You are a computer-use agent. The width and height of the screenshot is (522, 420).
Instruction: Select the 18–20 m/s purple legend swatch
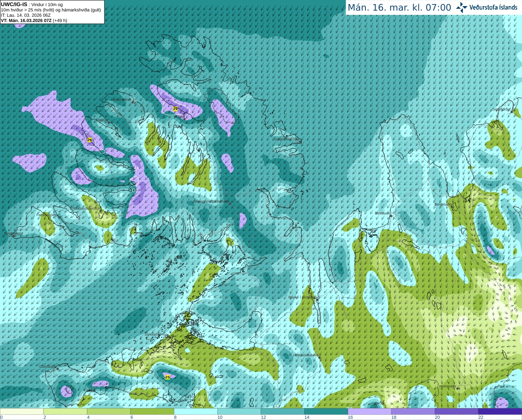[413, 411]
